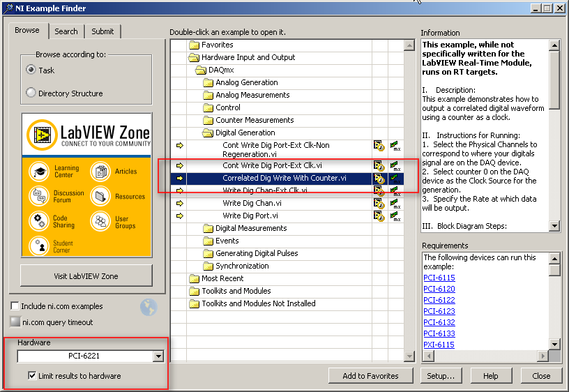Select Write Dig Chan.vi in the list
The image size is (569, 392).
coord(252,203)
